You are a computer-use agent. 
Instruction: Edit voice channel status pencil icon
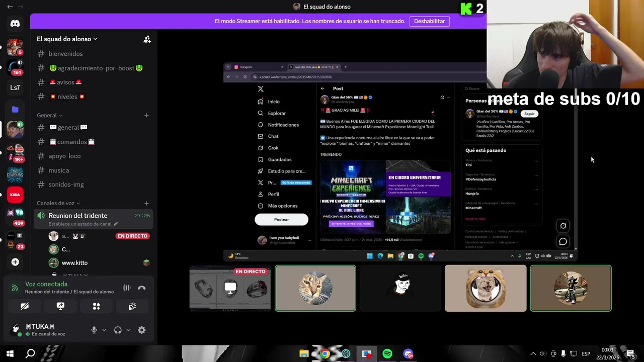pos(116,224)
